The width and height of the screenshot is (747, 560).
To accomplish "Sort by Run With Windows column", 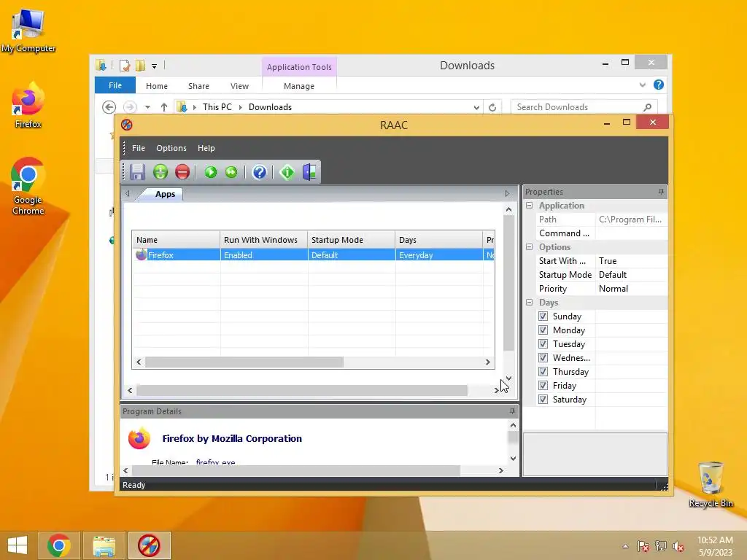I will coord(264,240).
